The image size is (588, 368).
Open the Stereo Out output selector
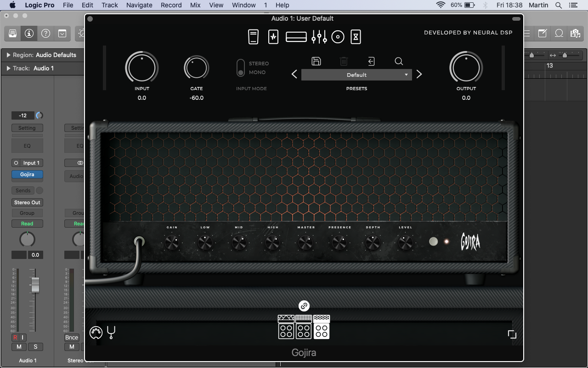click(x=27, y=202)
